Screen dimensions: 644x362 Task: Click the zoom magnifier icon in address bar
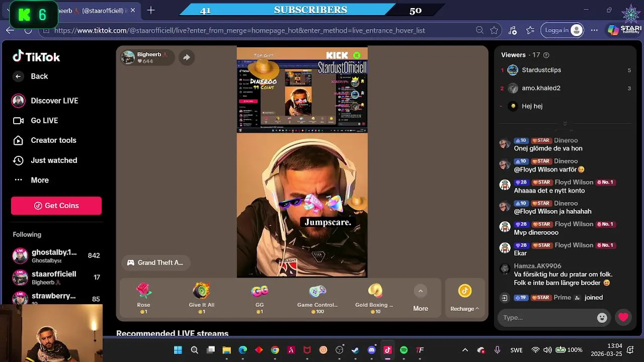point(480,31)
